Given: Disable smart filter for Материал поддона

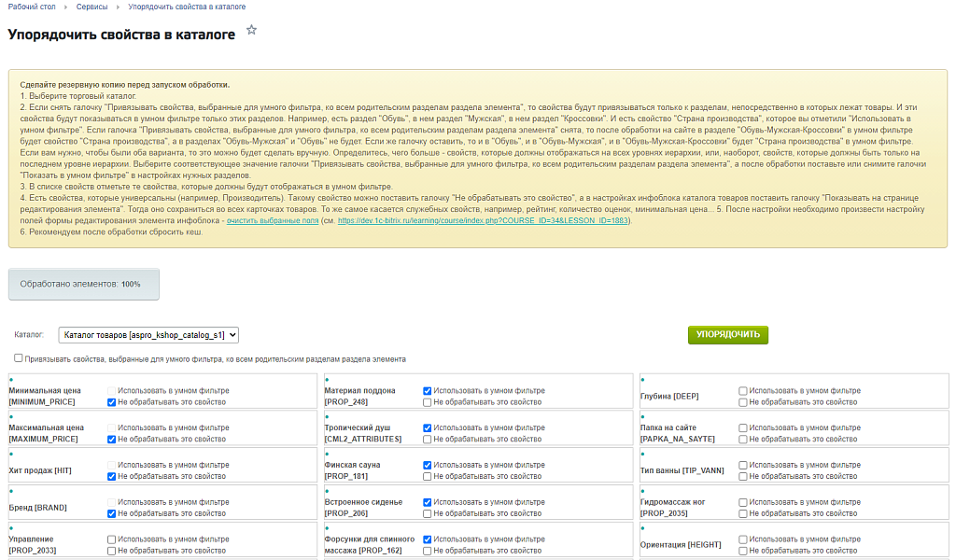Looking at the screenshot, I should tap(428, 391).
